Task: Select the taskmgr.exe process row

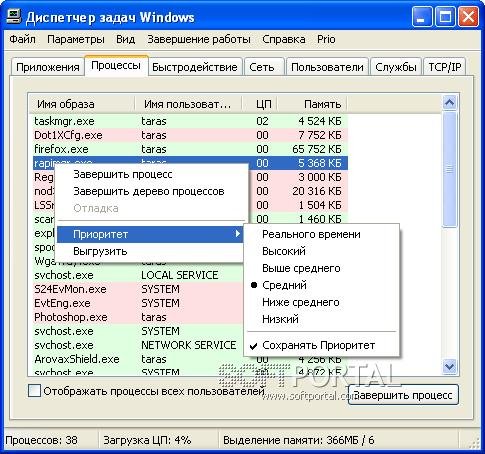Action: point(190,121)
